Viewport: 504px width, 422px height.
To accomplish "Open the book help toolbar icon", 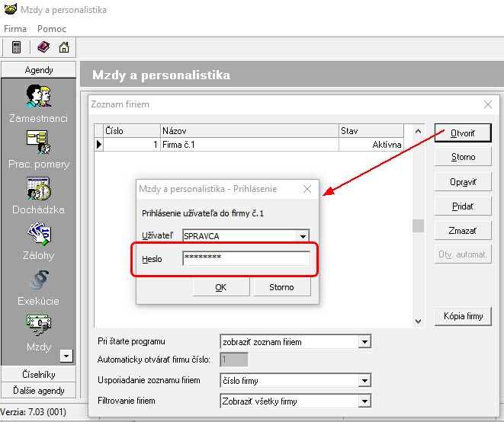I will click(x=43, y=47).
